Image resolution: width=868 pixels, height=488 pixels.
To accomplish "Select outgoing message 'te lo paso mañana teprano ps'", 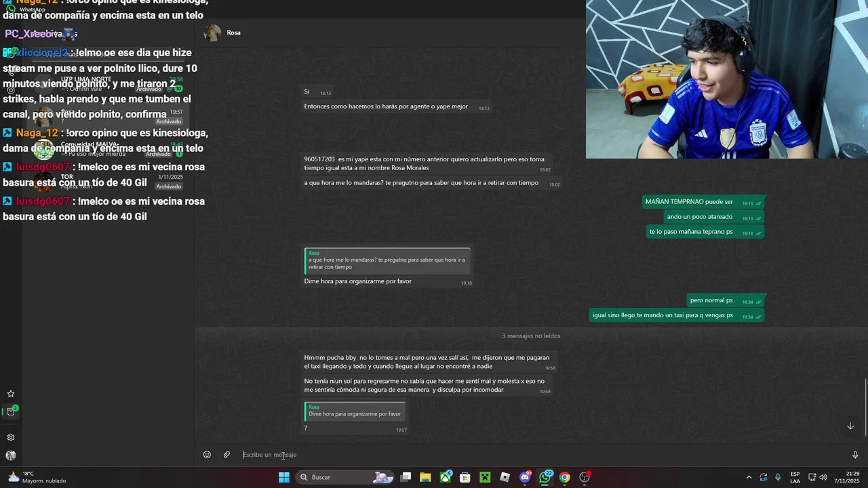I will (705, 232).
